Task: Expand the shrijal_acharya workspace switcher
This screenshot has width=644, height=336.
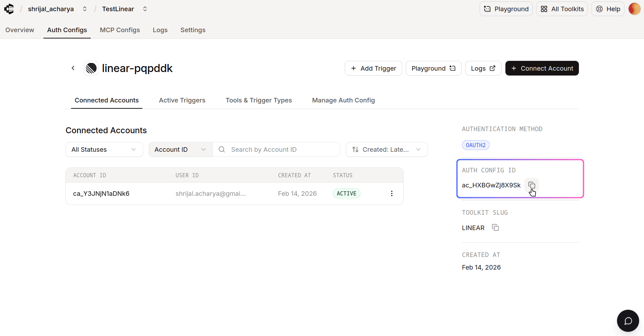Action: pyautogui.click(x=85, y=9)
